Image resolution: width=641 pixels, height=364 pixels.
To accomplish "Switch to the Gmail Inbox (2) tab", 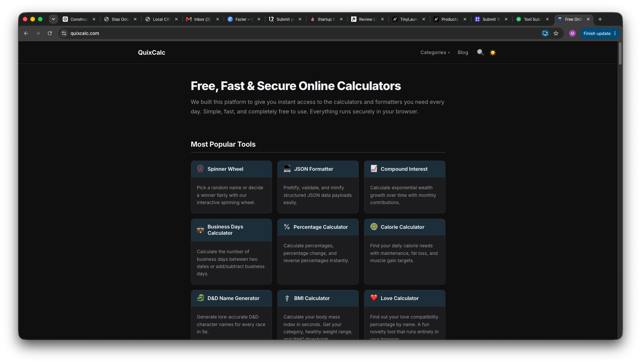I will pyautogui.click(x=202, y=19).
